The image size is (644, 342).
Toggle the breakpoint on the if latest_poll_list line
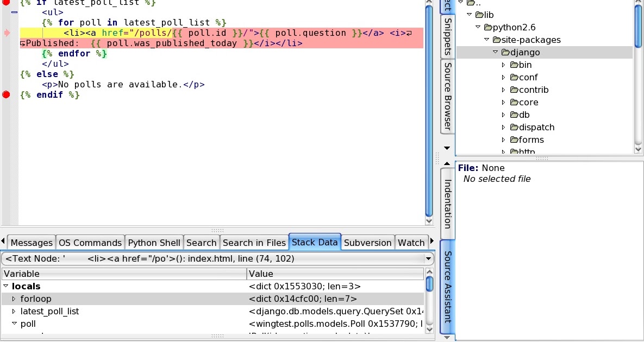click(x=5, y=3)
